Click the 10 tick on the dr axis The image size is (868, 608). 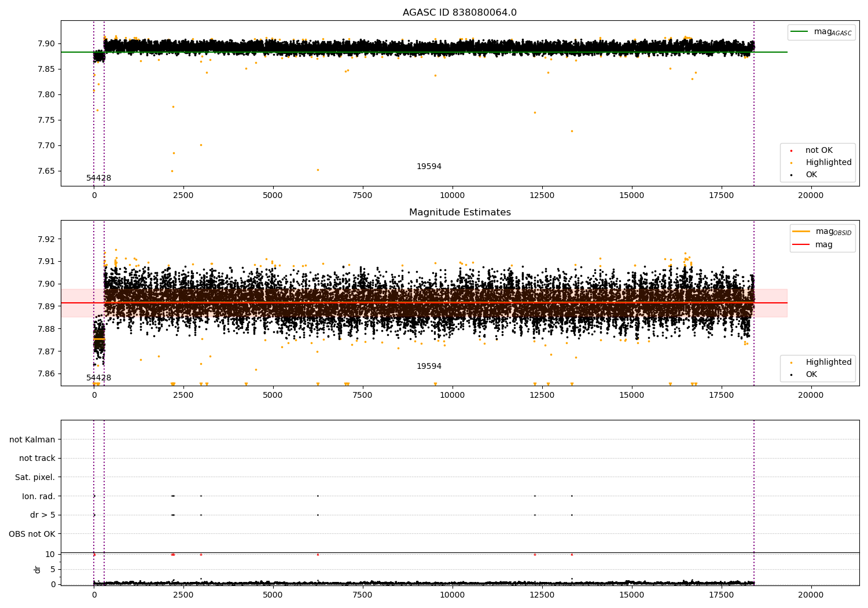click(x=50, y=555)
